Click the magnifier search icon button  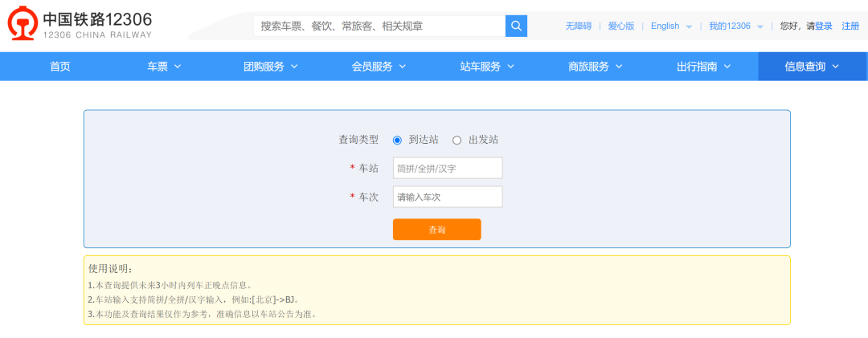coord(516,26)
